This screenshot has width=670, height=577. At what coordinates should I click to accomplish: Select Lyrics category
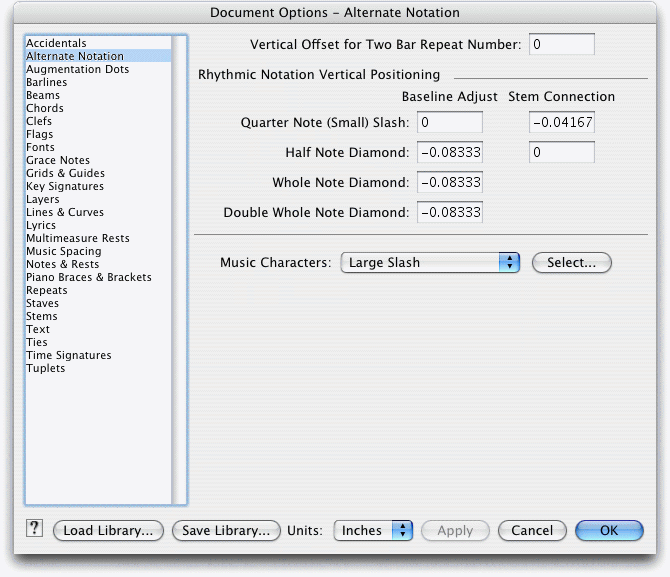point(98,225)
